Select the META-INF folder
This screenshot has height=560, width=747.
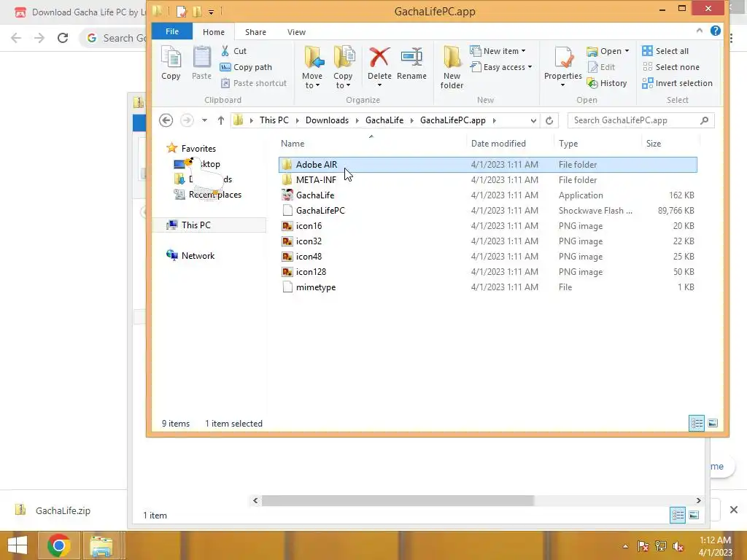[487, 179]
